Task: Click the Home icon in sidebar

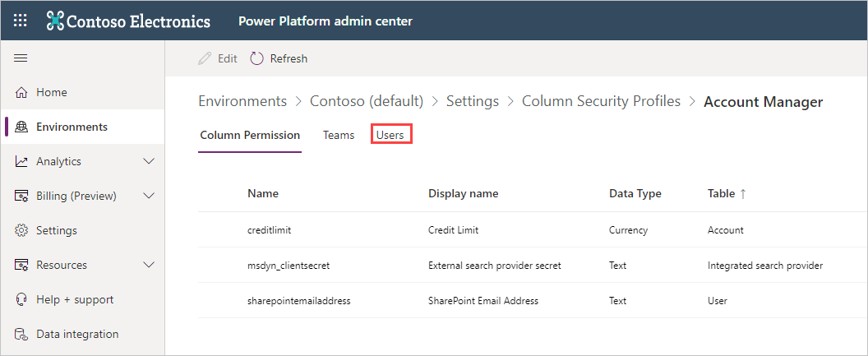Action: [x=22, y=93]
